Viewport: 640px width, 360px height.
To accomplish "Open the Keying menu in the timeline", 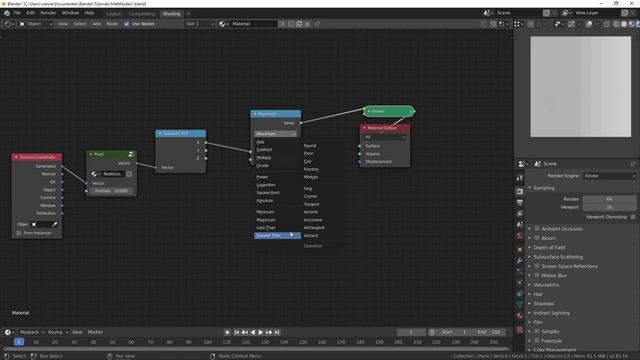I will click(x=58, y=332).
